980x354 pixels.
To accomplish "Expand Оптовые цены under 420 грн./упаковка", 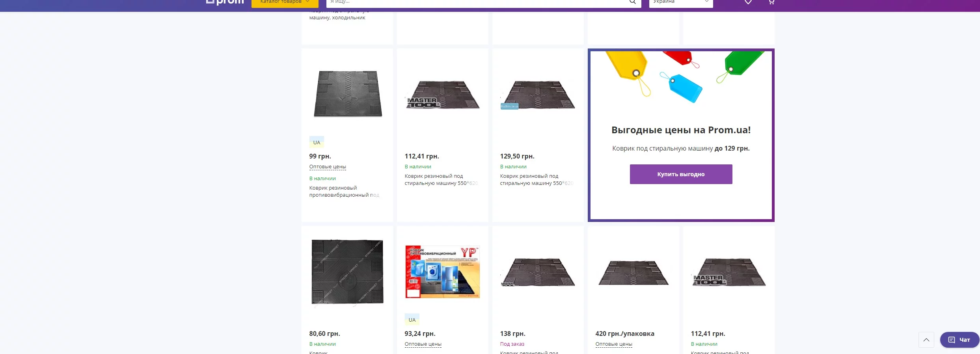I will [614, 344].
